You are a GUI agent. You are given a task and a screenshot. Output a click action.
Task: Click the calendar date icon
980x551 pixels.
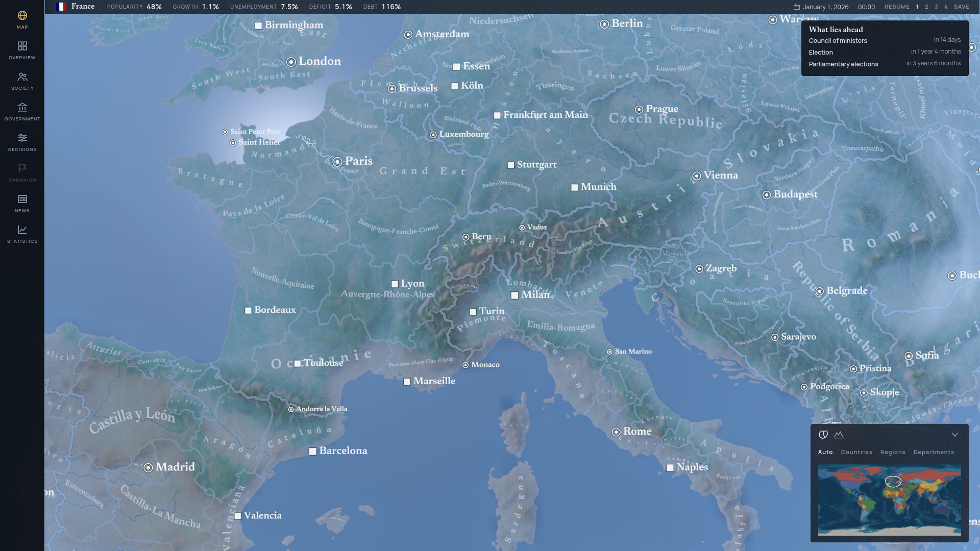pyautogui.click(x=796, y=7)
